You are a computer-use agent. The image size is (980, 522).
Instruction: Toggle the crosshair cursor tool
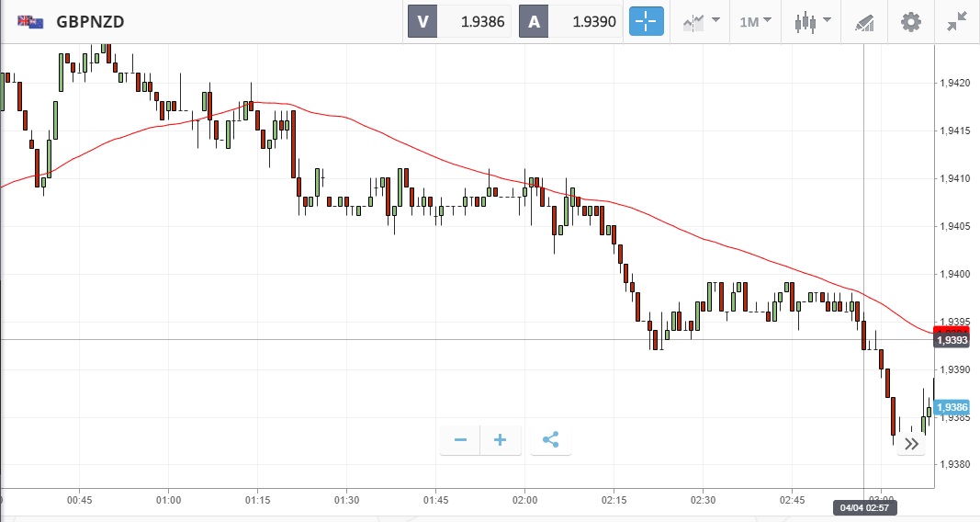pos(646,21)
